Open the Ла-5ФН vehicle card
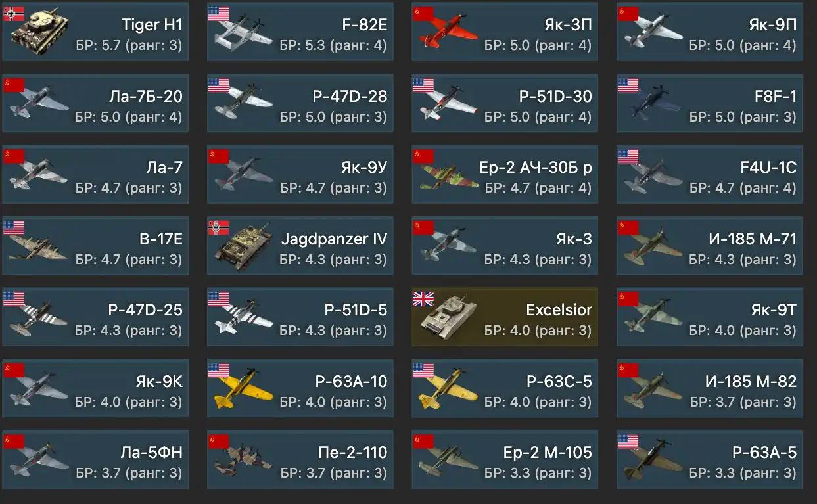 95,459
